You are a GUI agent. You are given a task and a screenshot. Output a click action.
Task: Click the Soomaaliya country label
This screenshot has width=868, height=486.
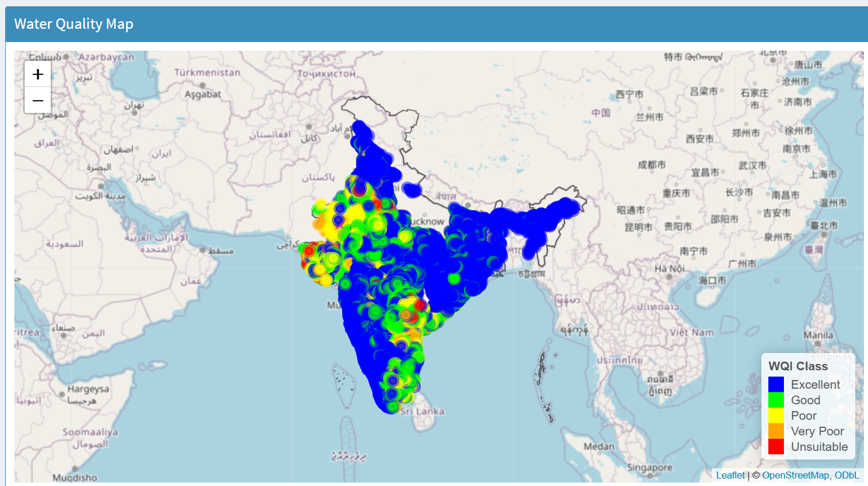90,432
